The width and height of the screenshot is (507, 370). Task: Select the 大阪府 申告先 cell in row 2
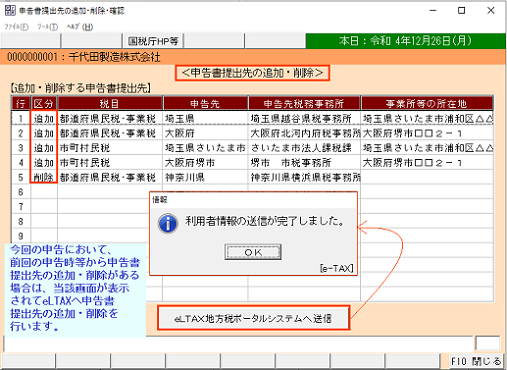pos(205,133)
